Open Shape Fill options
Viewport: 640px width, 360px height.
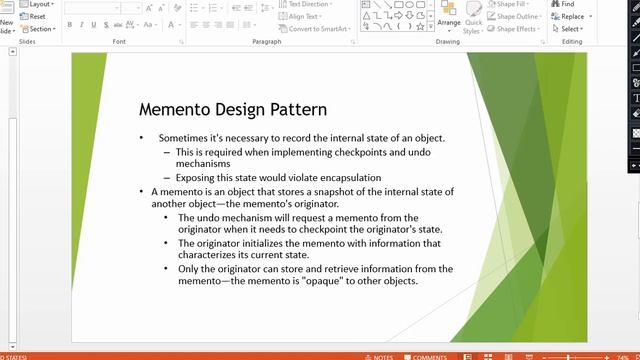point(508,4)
